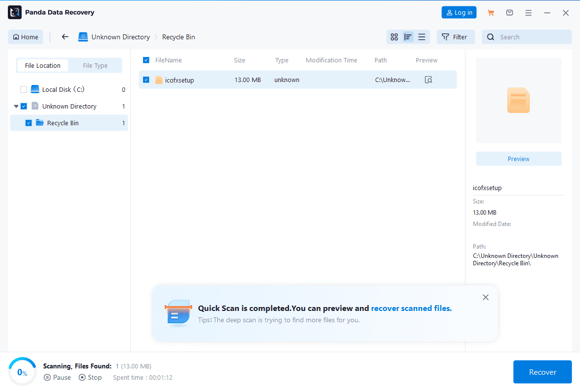Click the search magnifier icon
This screenshot has width=580, height=392.
coord(491,37)
